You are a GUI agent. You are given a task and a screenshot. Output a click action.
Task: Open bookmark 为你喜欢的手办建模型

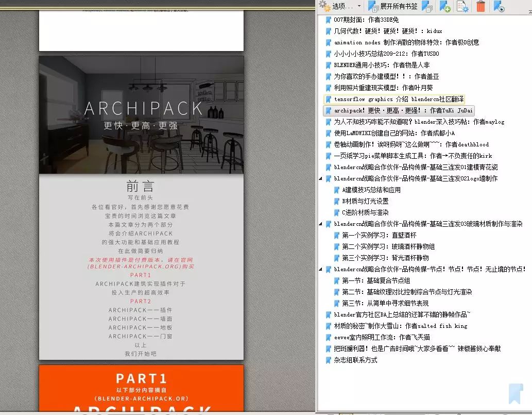click(386, 76)
